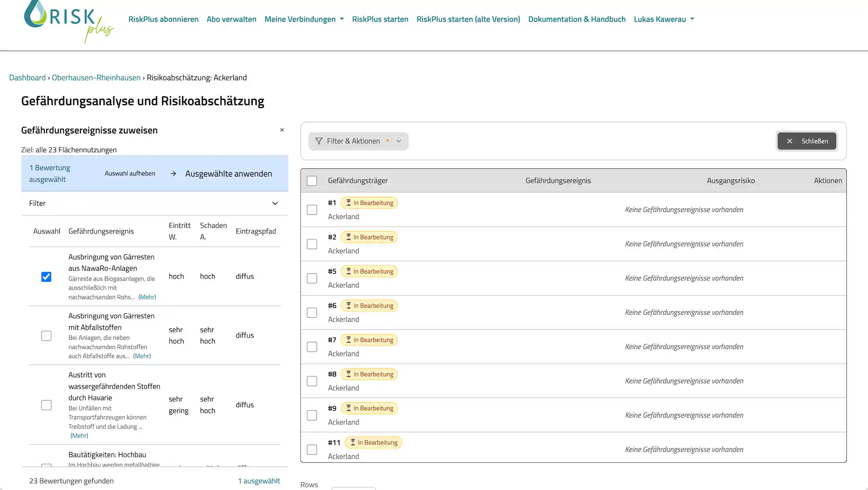Click hourglass icon in row #8 status
The width and height of the screenshot is (868, 490).
click(x=349, y=374)
